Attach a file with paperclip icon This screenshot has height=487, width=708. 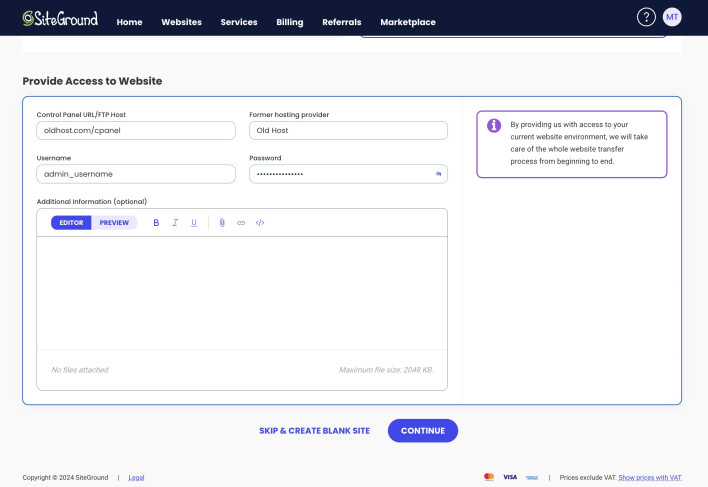222,223
